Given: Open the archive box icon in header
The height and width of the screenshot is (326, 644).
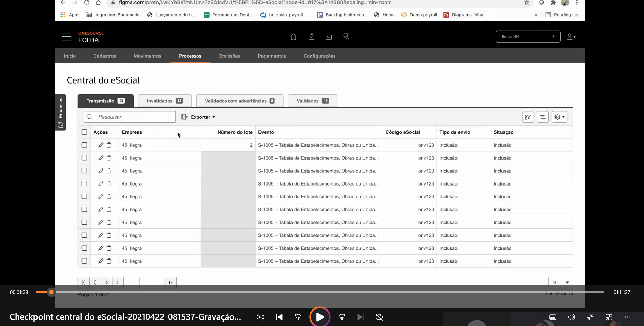Looking at the screenshot, I should 329,36.
